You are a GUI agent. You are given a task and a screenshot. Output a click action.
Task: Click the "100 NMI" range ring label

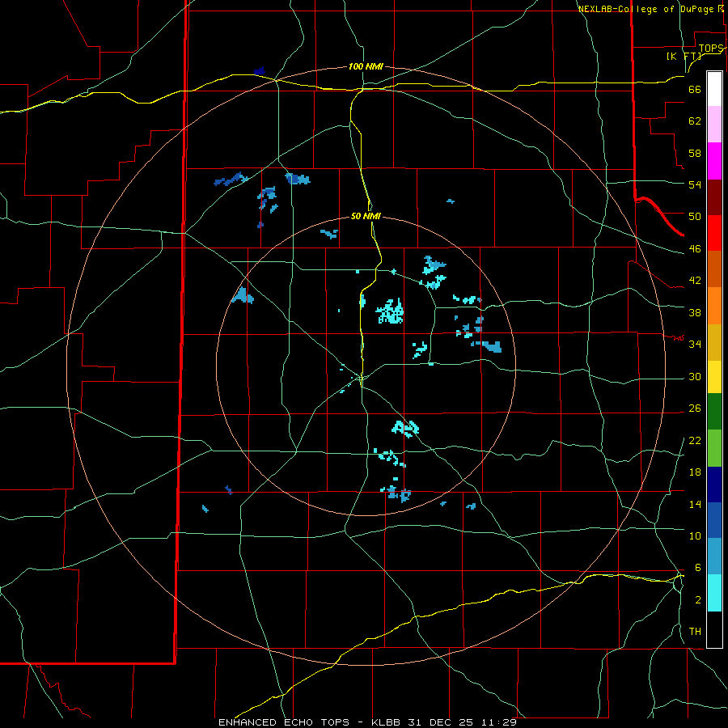(x=366, y=66)
